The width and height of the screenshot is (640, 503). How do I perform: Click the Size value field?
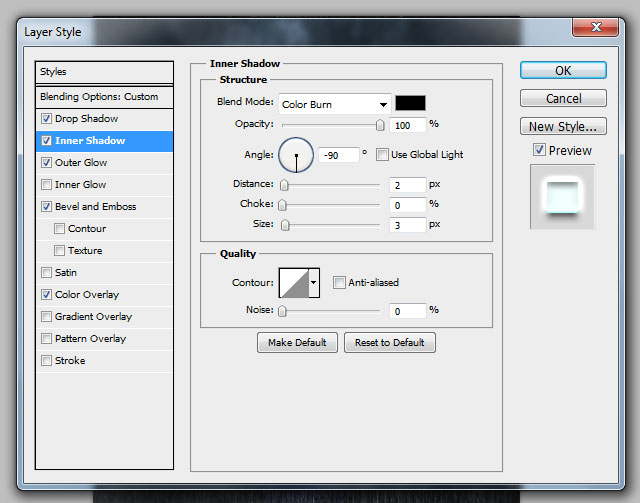click(408, 225)
